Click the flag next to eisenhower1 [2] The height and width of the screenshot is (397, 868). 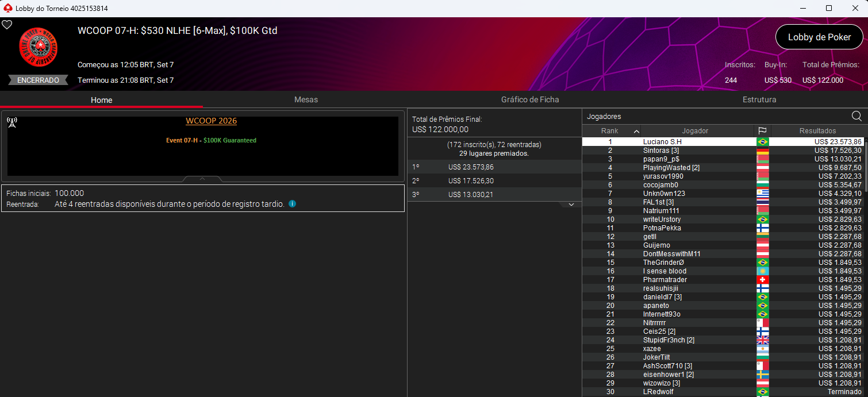[763, 375]
